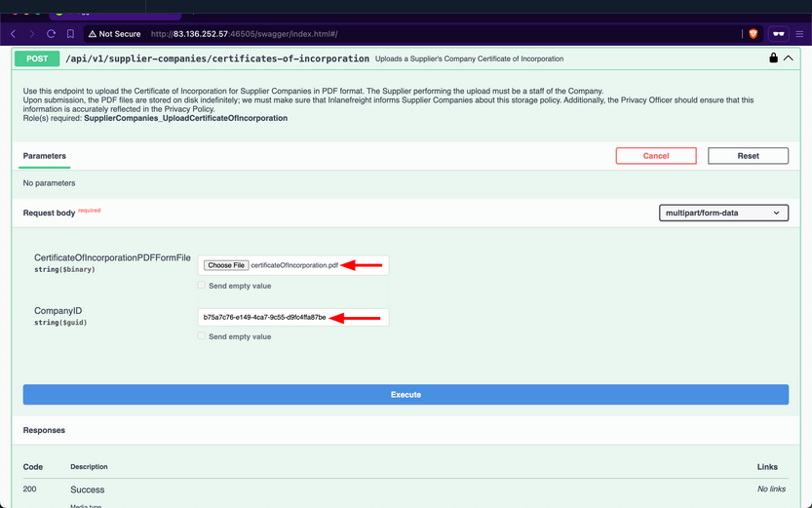812x508 pixels.
Task: Click the Request body label
Action: [49, 213]
